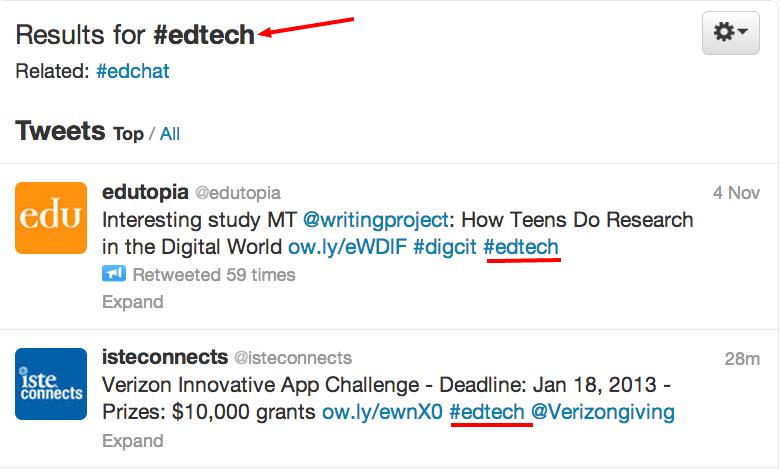
Task: Expand the edutopia tweet
Action: tap(132, 302)
